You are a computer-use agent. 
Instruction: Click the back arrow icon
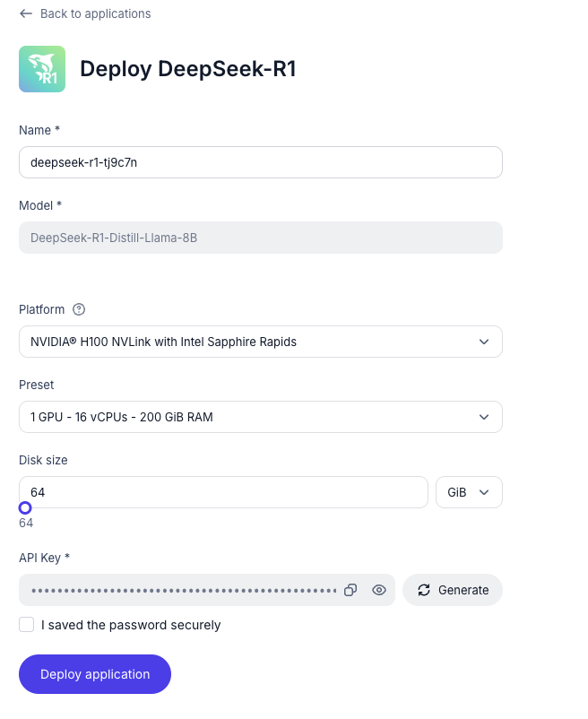click(x=26, y=14)
